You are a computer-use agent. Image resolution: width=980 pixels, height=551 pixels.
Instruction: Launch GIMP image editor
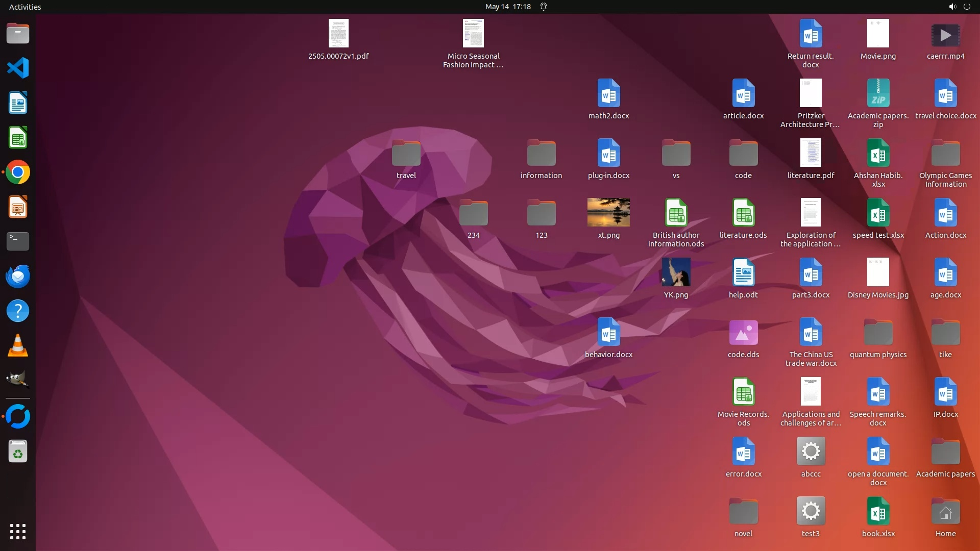tap(18, 380)
